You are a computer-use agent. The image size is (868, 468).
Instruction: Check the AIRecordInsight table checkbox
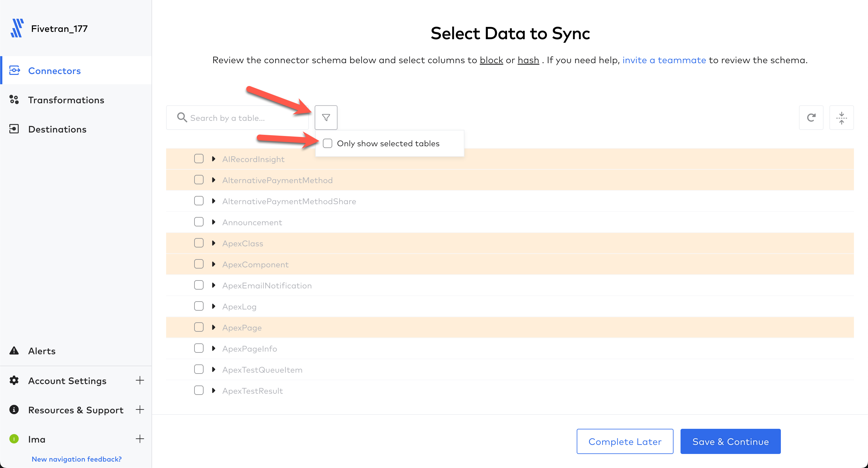tap(199, 159)
